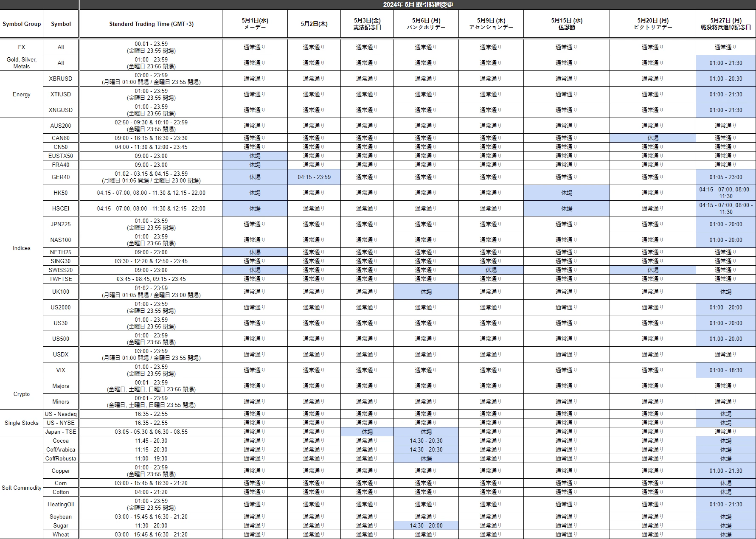The width and height of the screenshot is (756, 539).
Task: Select the "Soft Commodity" group cell
Action: [x=22, y=488]
